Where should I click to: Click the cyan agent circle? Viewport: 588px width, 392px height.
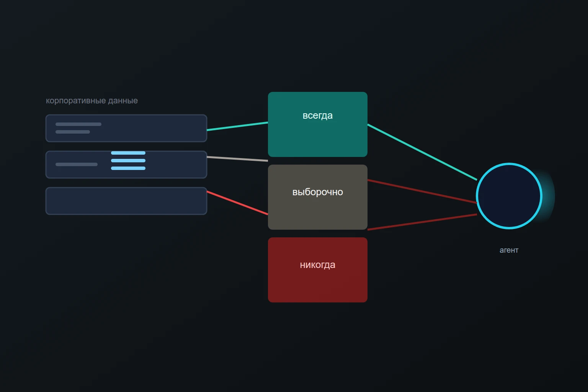[509, 196]
